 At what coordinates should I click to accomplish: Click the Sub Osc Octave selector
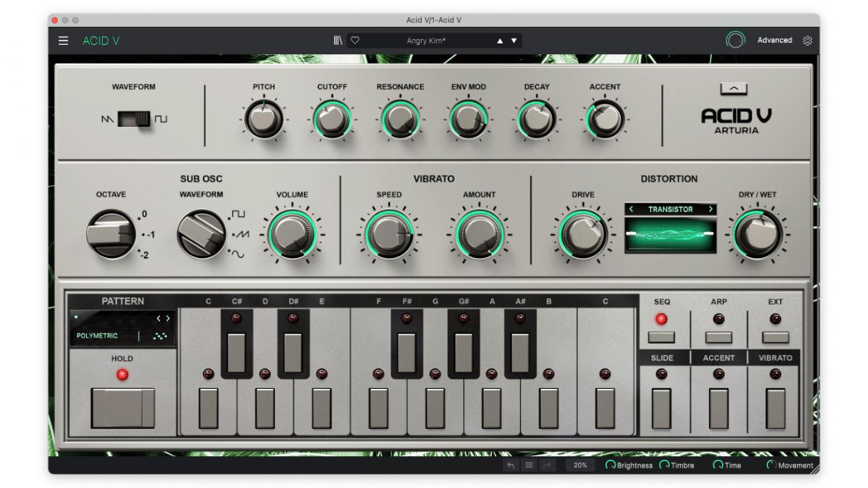coord(111,234)
